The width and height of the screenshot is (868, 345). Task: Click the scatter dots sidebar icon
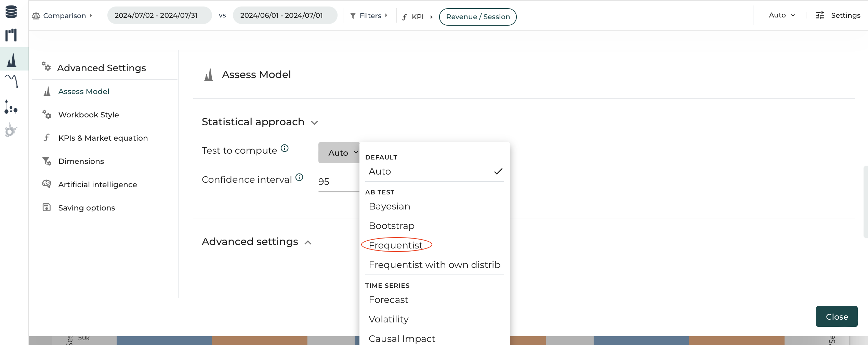[11, 107]
